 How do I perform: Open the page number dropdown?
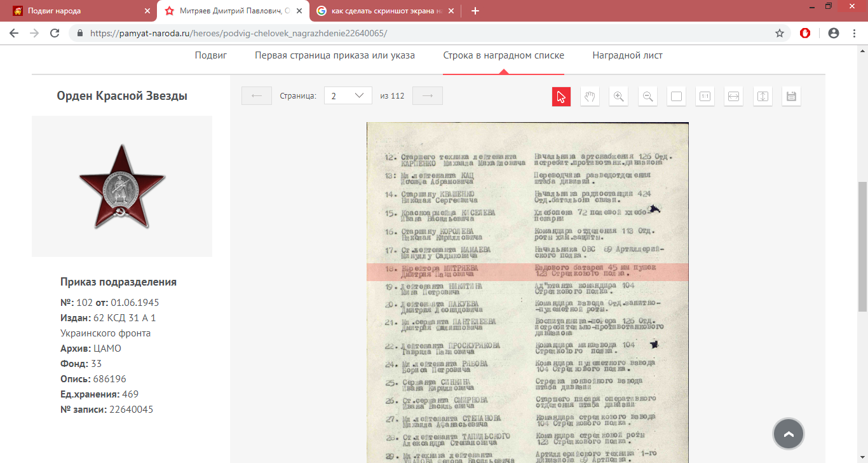348,96
